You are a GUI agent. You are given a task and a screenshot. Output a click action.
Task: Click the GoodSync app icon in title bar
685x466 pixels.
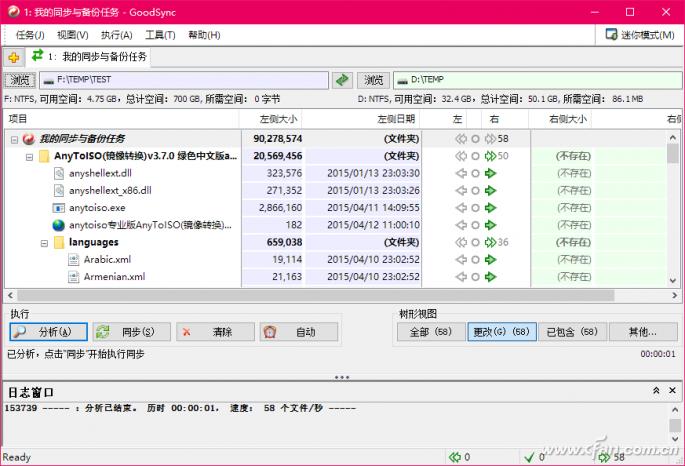13,12
